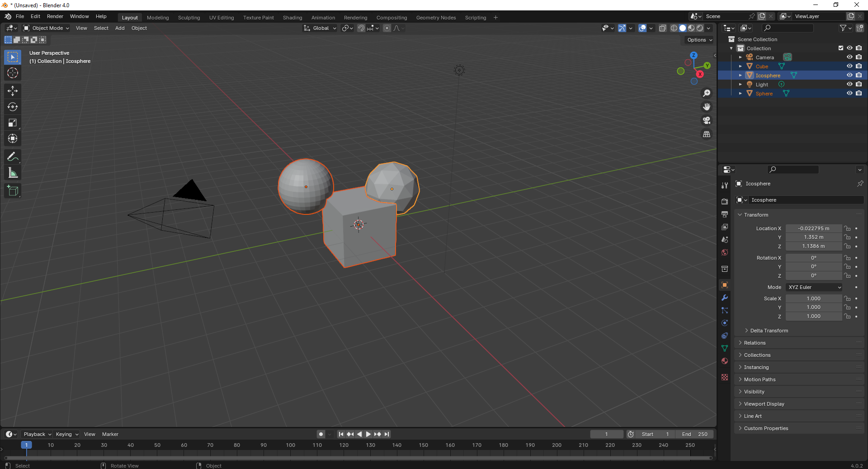
Task: Click the viewport Options button
Action: click(x=699, y=40)
